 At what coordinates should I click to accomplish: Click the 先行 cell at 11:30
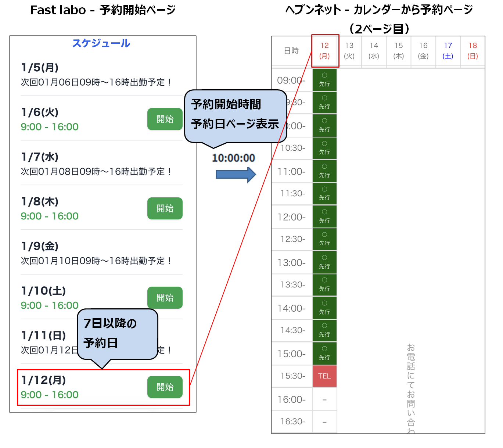(325, 194)
